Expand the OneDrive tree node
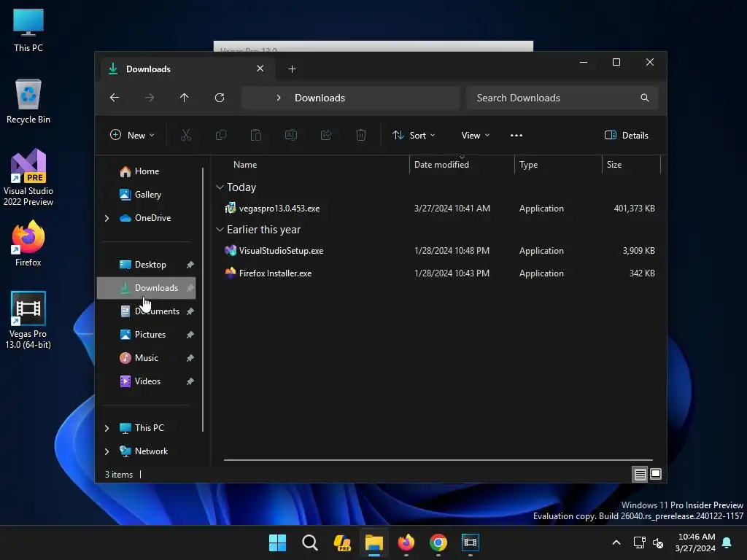The height and width of the screenshot is (560, 747). [107, 218]
